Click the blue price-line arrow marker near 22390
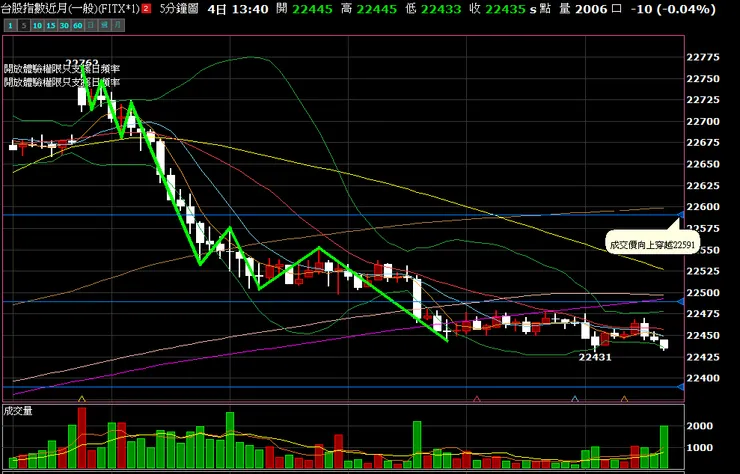Viewport: 740px width, 474px height. 681,387
